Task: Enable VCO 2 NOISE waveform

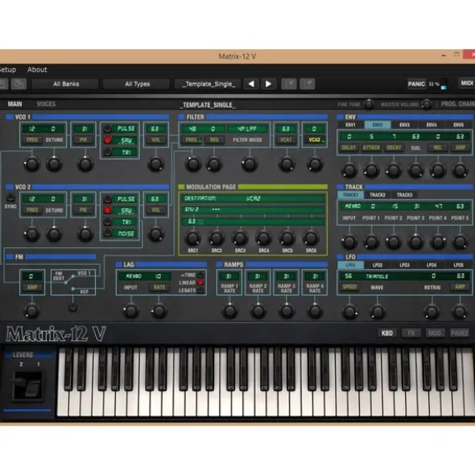Action: pos(107,233)
